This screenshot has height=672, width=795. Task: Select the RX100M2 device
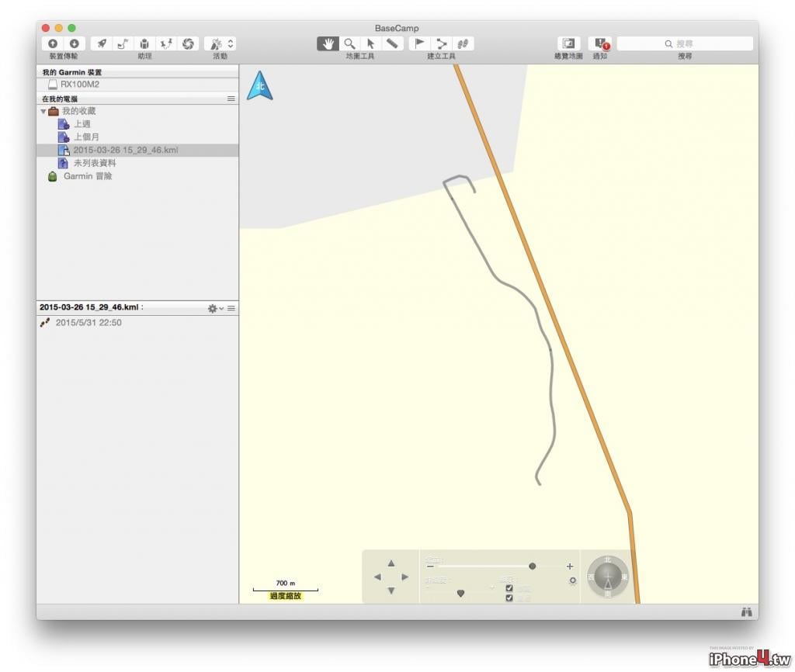click(137, 85)
